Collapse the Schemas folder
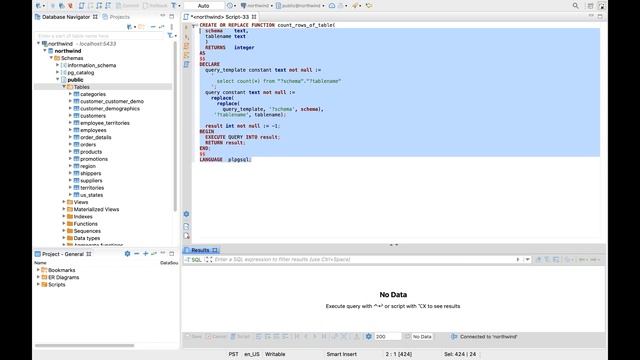640x360 pixels. click(51, 58)
